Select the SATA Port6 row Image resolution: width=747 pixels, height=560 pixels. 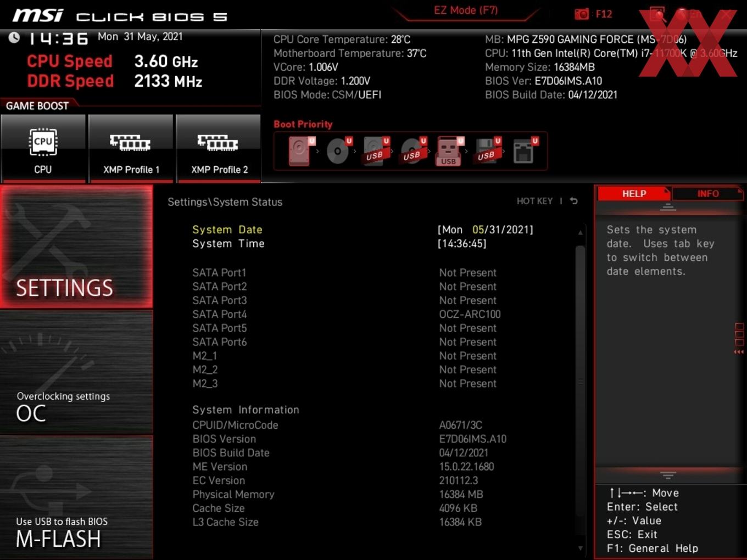pos(344,341)
